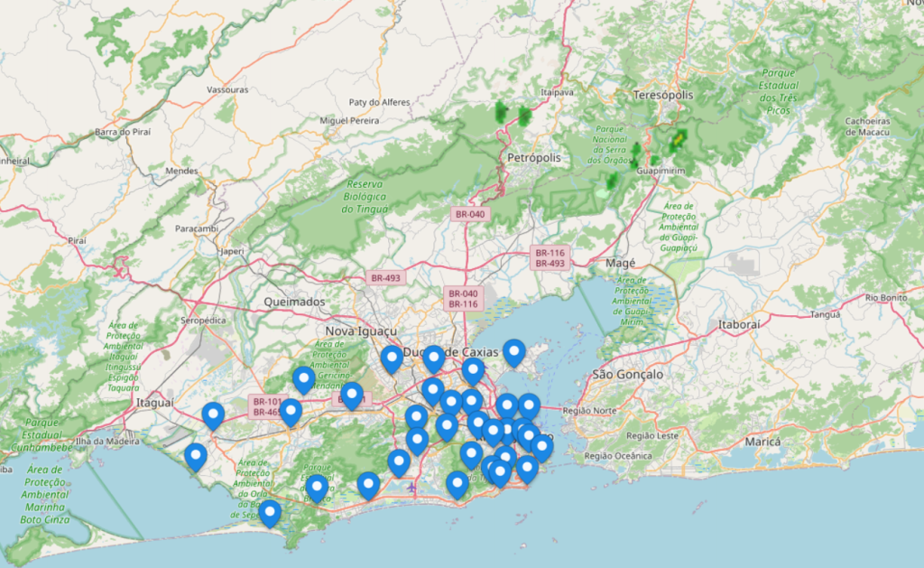Image resolution: width=924 pixels, height=568 pixels.
Task: Select the marker left of the Duque de Caxias label
Action: coord(392,359)
